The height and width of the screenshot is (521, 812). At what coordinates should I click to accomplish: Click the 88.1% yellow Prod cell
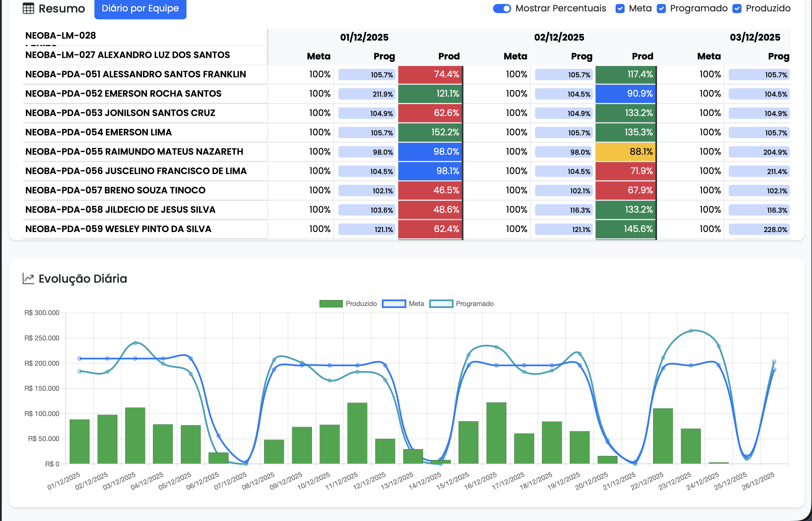tap(625, 152)
